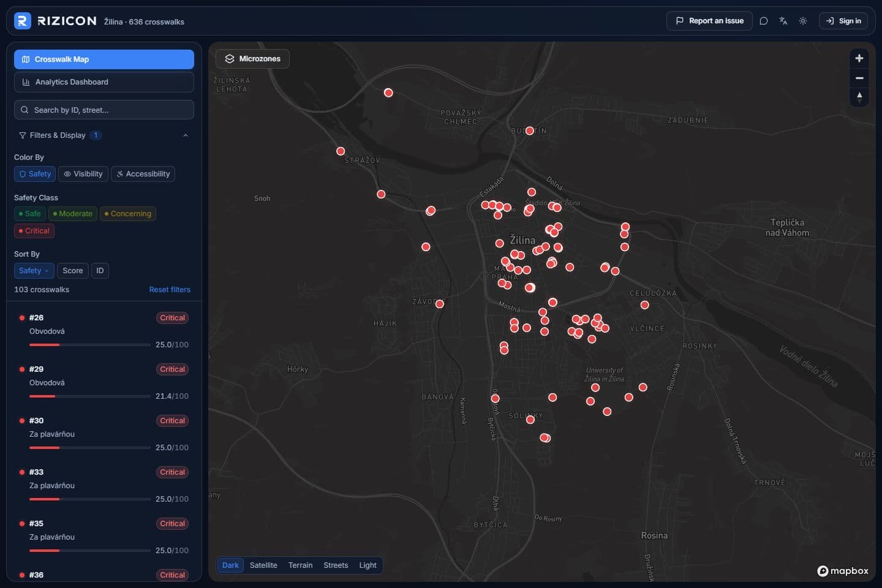
Task: Click the Reset filters link
Action: (170, 290)
